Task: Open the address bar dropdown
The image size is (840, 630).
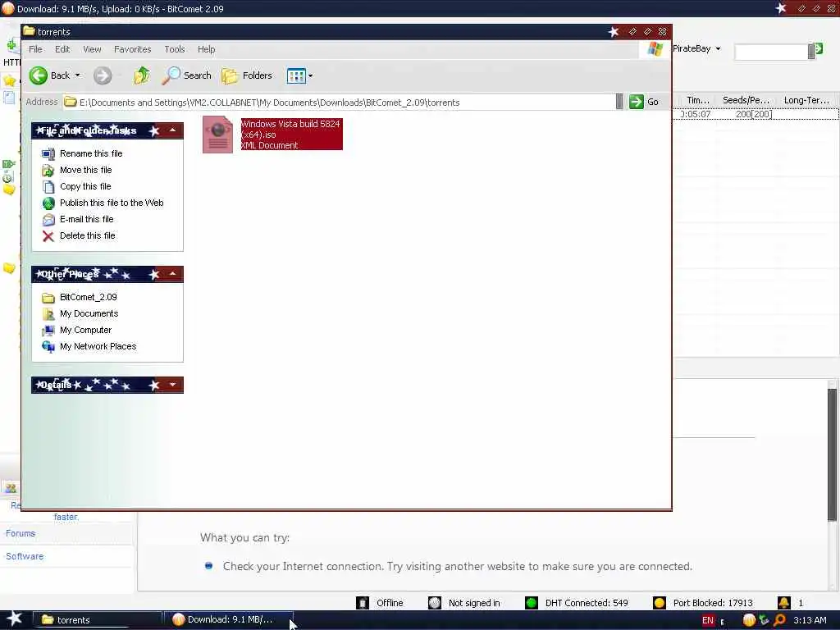Action: [619, 102]
